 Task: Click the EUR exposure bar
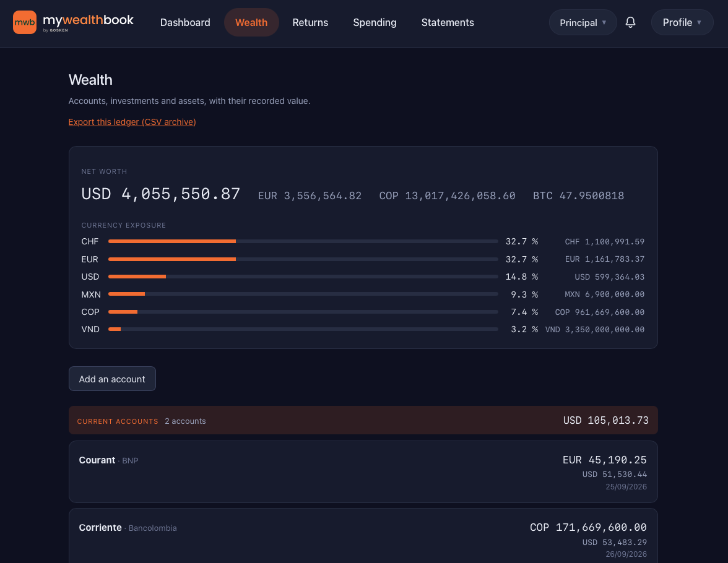click(x=303, y=259)
